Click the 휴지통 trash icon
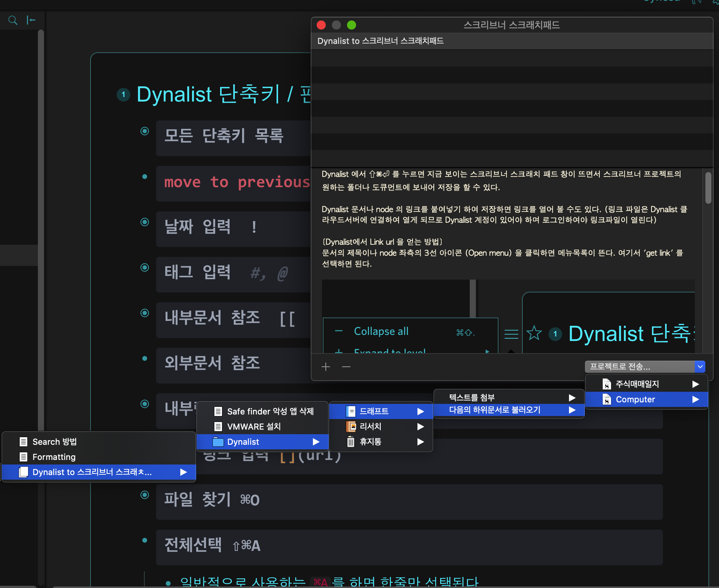This screenshot has width=719, height=588. (x=351, y=442)
